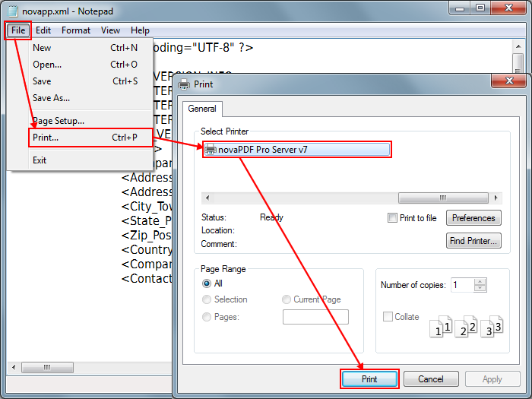Close the Print dialog with the X

coord(509,81)
